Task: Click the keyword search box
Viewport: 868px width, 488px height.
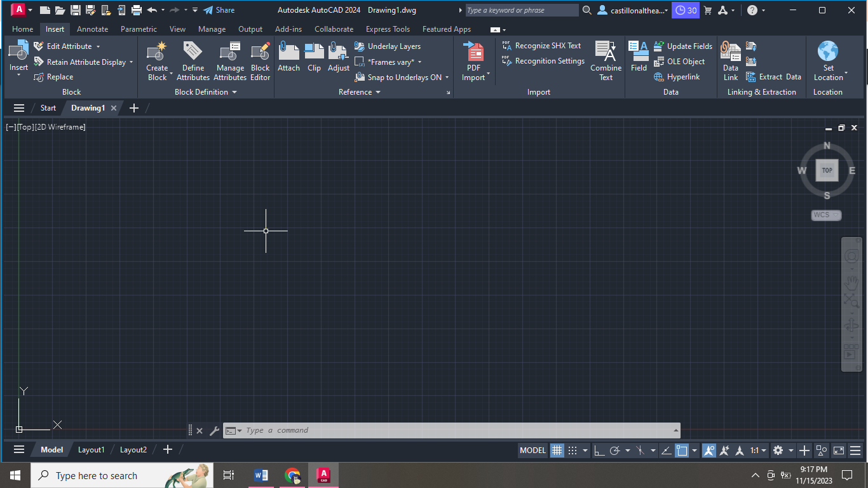Action: pyautogui.click(x=522, y=10)
